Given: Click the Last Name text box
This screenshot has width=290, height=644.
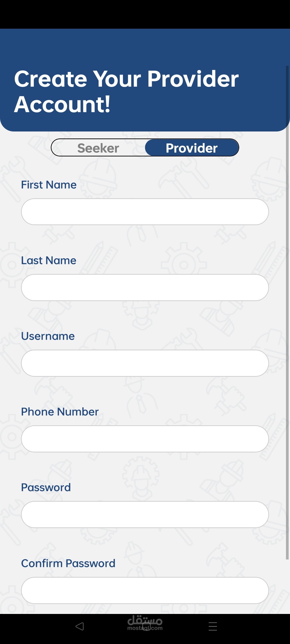Looking at the screenshot, I should (x=145, y=287).
